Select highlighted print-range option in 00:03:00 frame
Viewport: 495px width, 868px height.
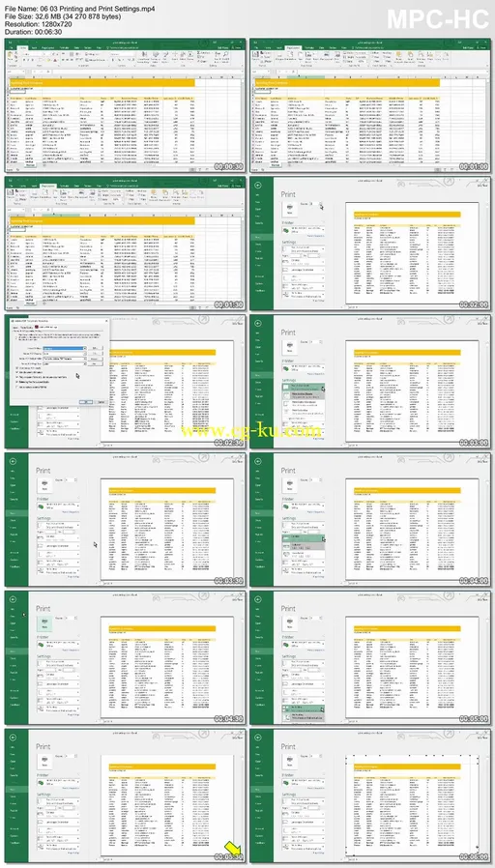(303, 389)
